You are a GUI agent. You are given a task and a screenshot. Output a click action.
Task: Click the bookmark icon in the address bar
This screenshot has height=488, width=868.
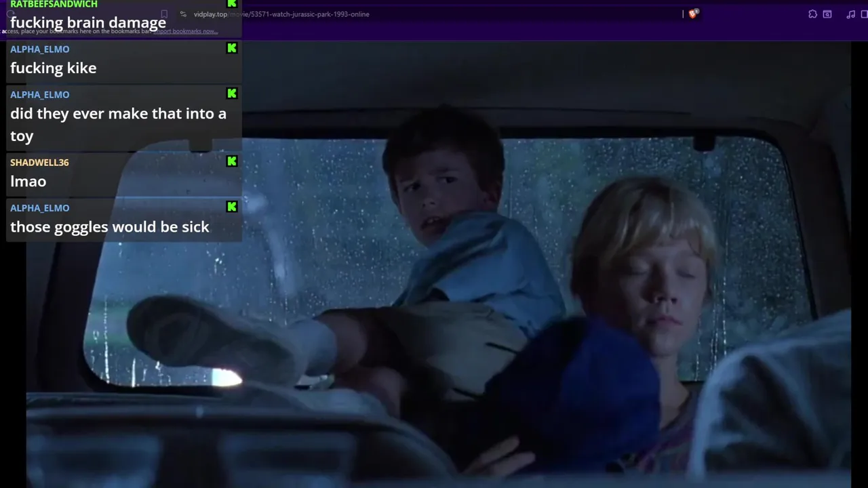click(x=164, y=14)
